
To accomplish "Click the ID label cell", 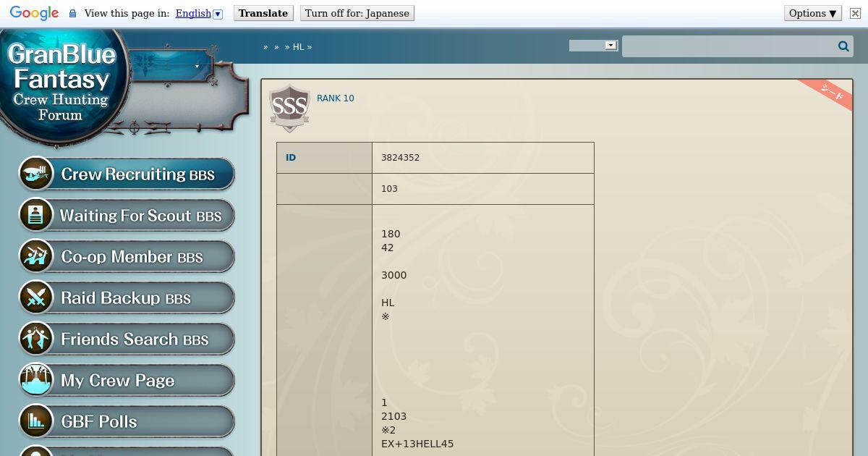I will pos(324,158).
